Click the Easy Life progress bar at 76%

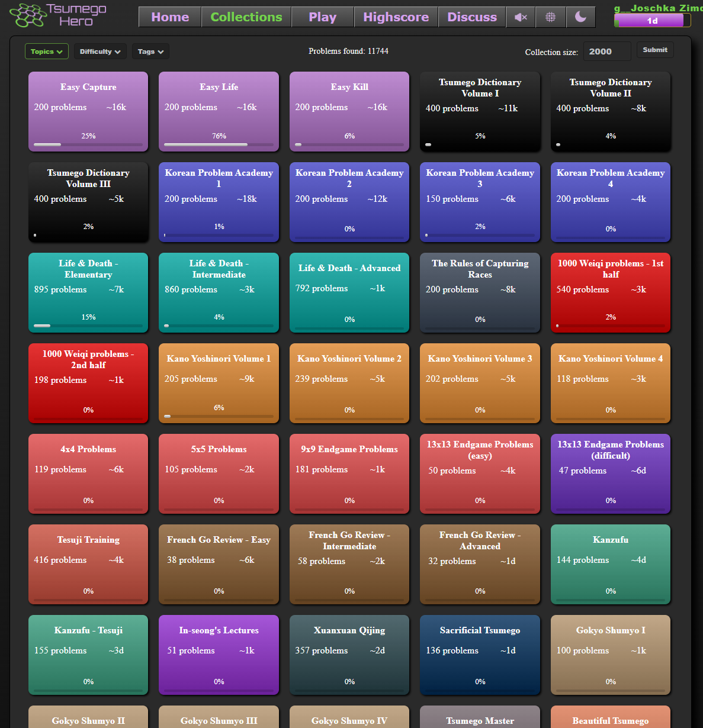pos(219,144)
